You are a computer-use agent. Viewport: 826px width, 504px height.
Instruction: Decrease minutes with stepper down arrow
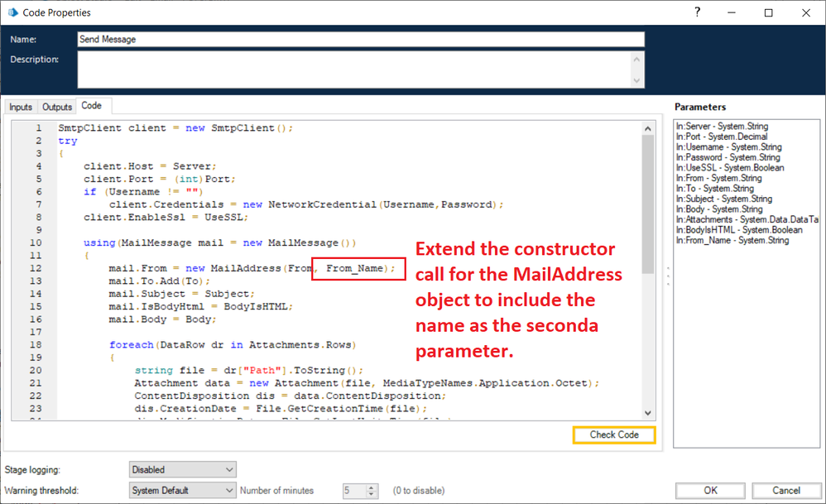(x=372, y=494)
